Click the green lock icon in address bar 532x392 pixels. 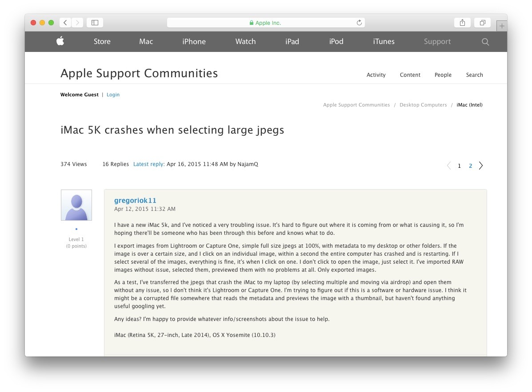click(x=252, y=23)
